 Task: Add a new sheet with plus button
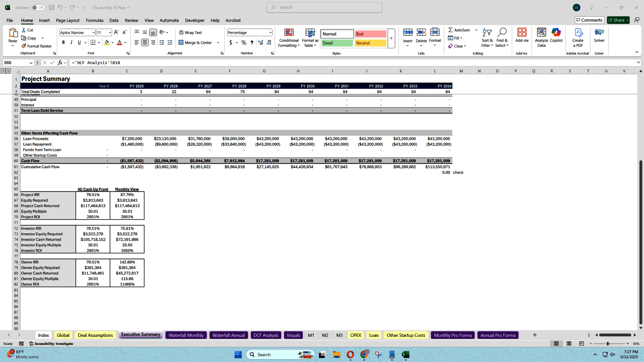(535, 335)
